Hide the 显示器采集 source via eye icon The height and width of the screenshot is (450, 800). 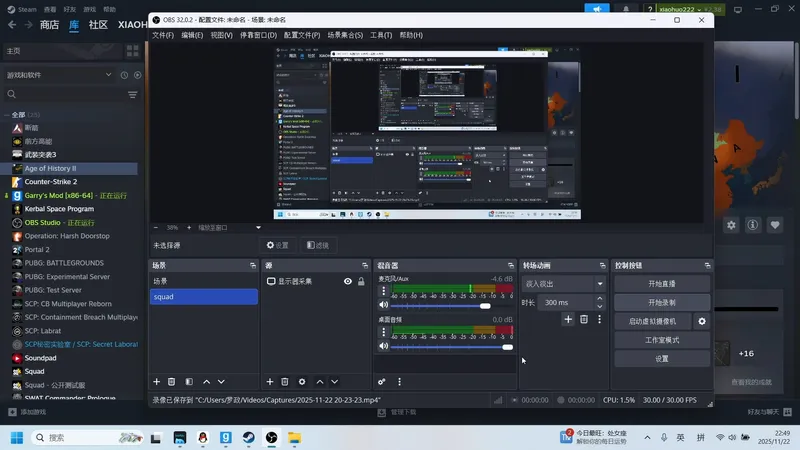[348, 282]
